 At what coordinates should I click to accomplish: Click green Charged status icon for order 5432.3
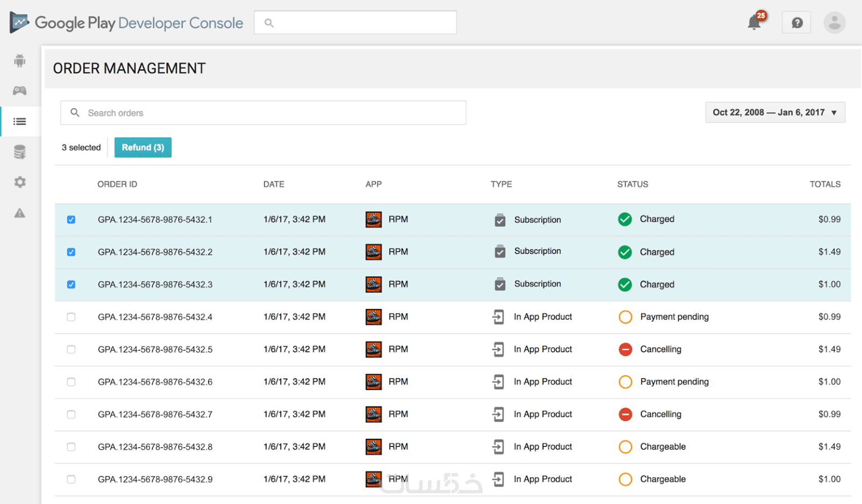click(625, 284)
